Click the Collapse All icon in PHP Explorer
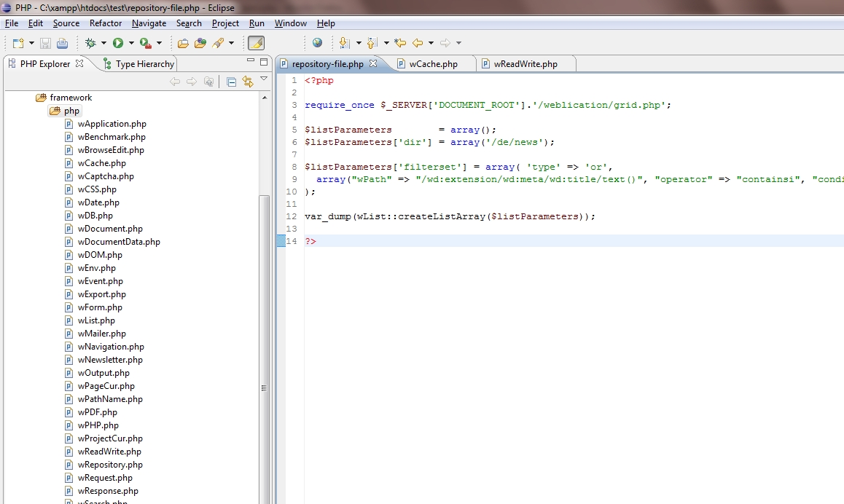The image size is (844, 504). tap(232, 82)
